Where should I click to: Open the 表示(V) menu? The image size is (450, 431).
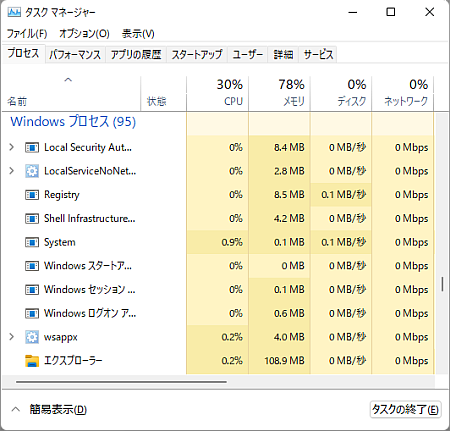pos(138,33)
